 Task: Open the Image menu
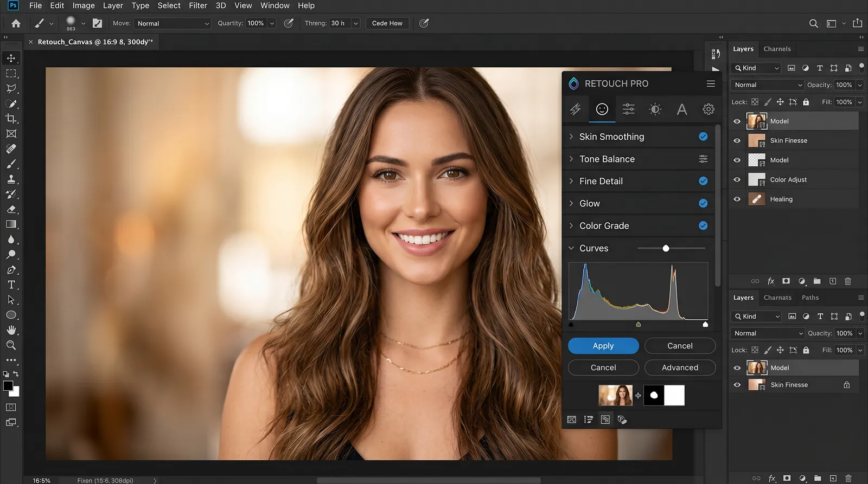pyautogui.click(x=84, y=5)
